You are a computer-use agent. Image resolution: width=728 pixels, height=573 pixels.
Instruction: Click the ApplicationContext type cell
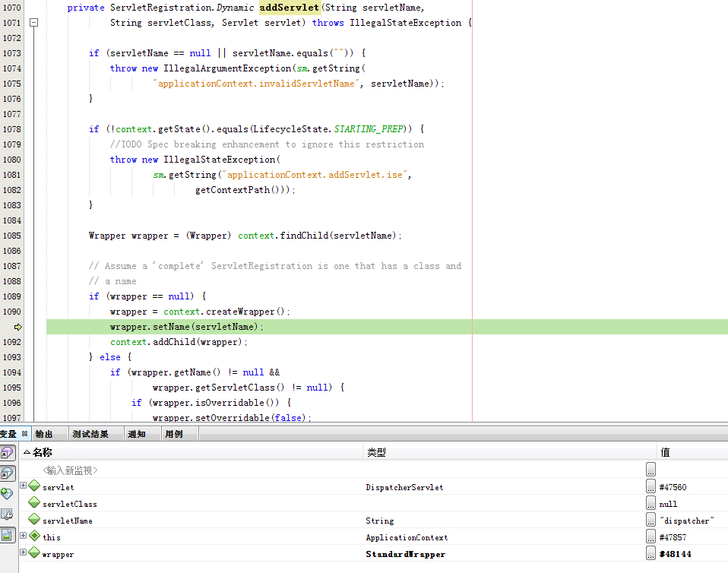coord(407,537)
